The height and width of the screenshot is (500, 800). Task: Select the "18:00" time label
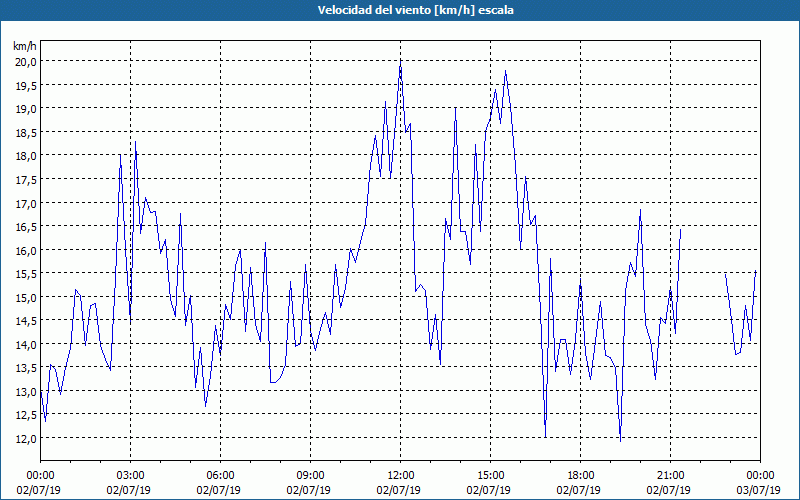click(581, 476)
